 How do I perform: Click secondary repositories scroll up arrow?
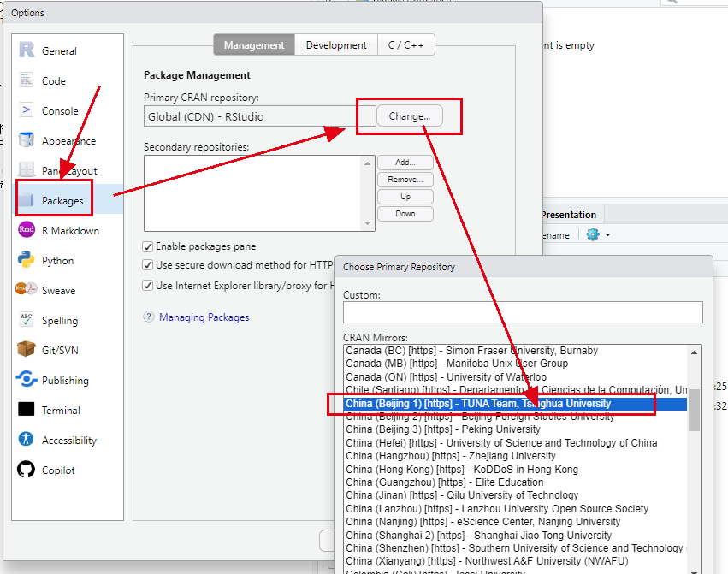367,163
